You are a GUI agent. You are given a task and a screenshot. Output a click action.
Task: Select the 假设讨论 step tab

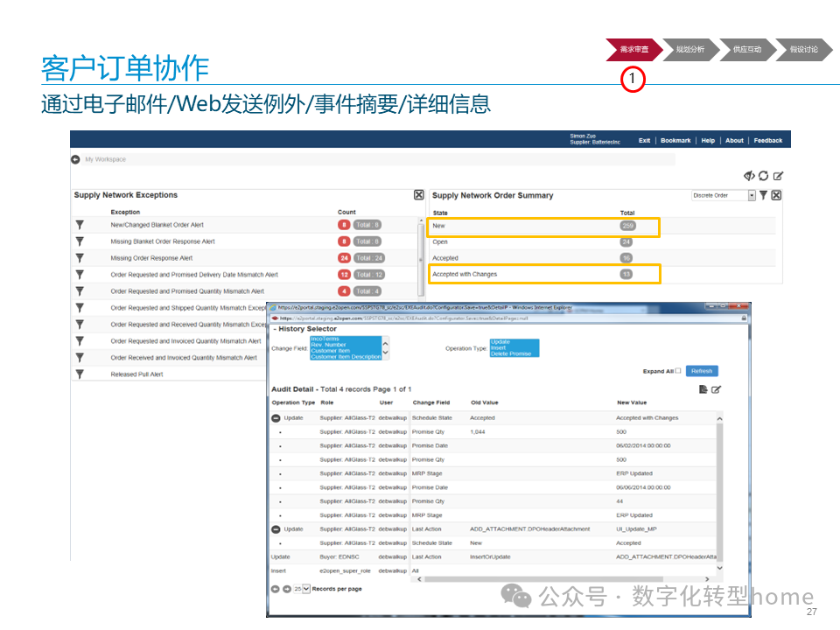(803, 50)
